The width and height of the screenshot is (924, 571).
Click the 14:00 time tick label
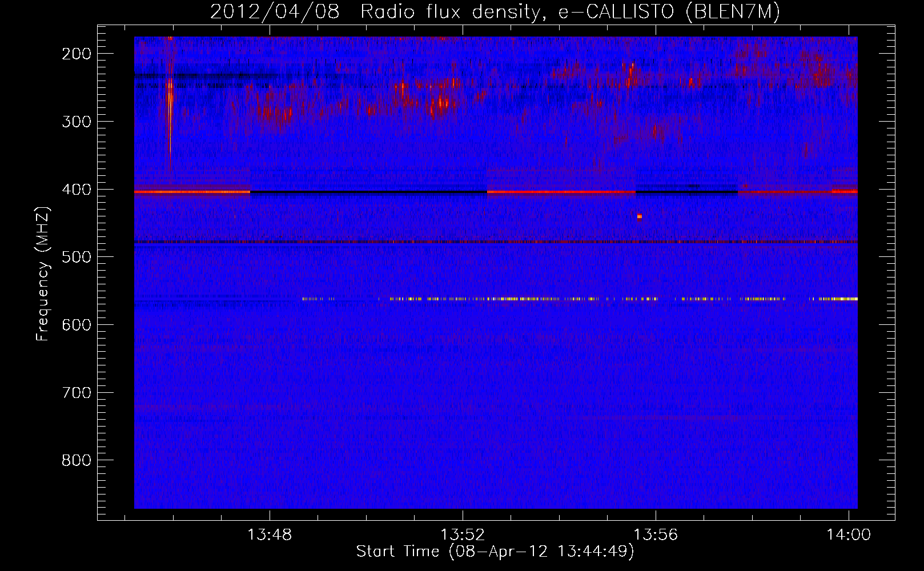click(x=849, y=534)
